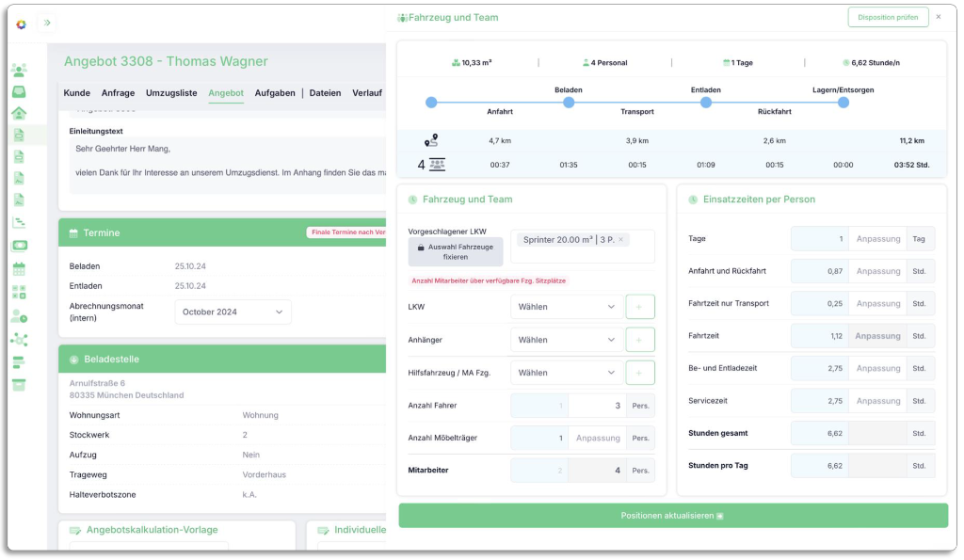Click the Anpassung field for Servicezeit
Image resolution: width=964 pixels, height=560 pixels.
click(877, 400)
